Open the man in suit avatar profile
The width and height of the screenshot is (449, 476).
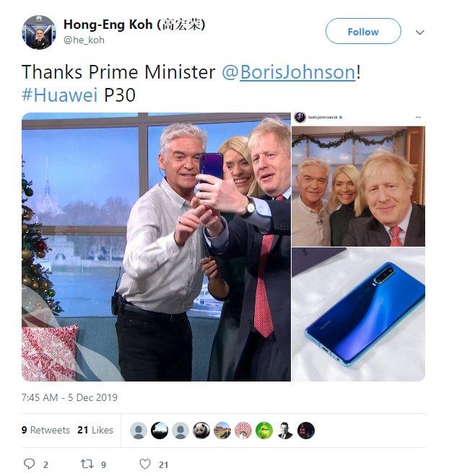(x=285, y=431)
